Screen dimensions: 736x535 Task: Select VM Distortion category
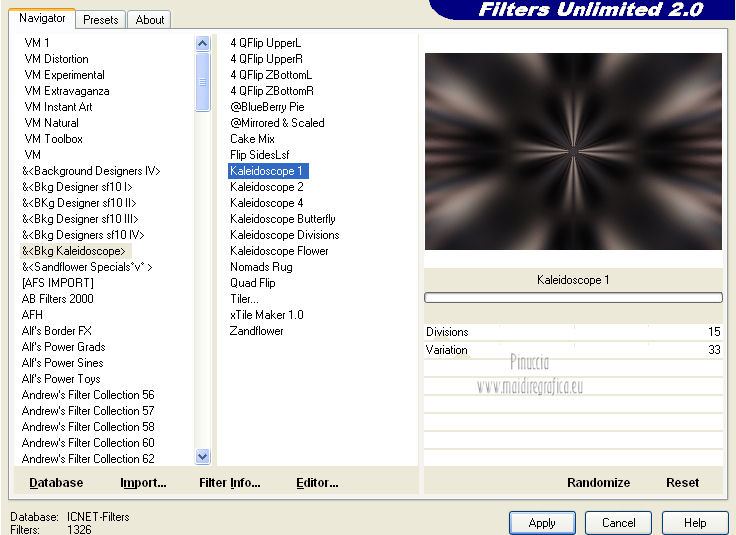tap(56, 59)
